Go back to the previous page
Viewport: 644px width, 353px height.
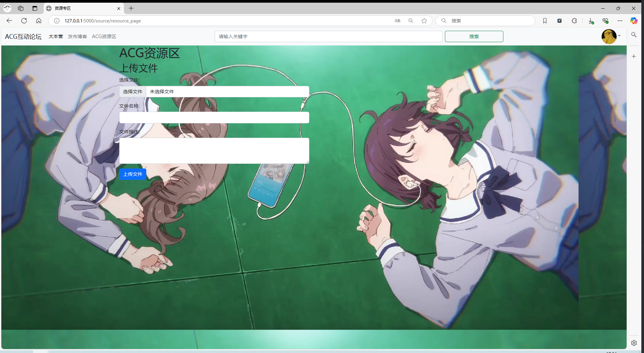tap(9, 21)
